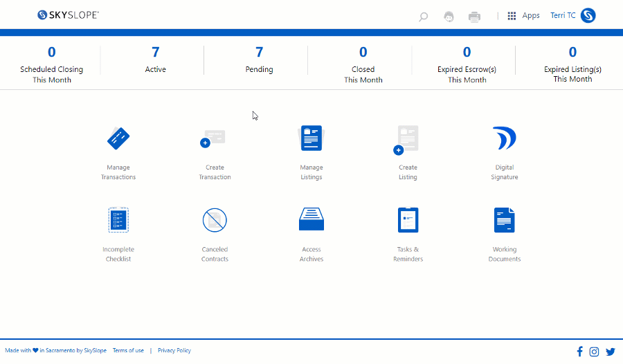Screen dimensions: 623x364
Task: Click the Create Listing icon
Action: 406,140
